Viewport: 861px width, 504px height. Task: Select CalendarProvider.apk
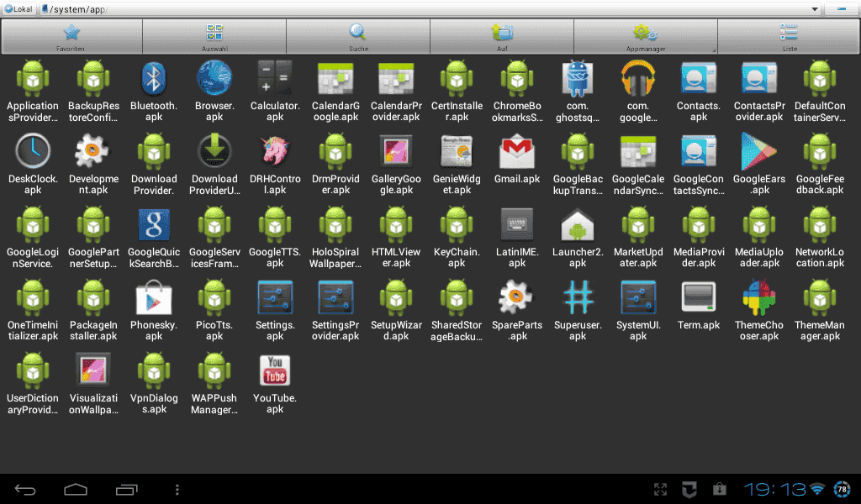point(396,78)
